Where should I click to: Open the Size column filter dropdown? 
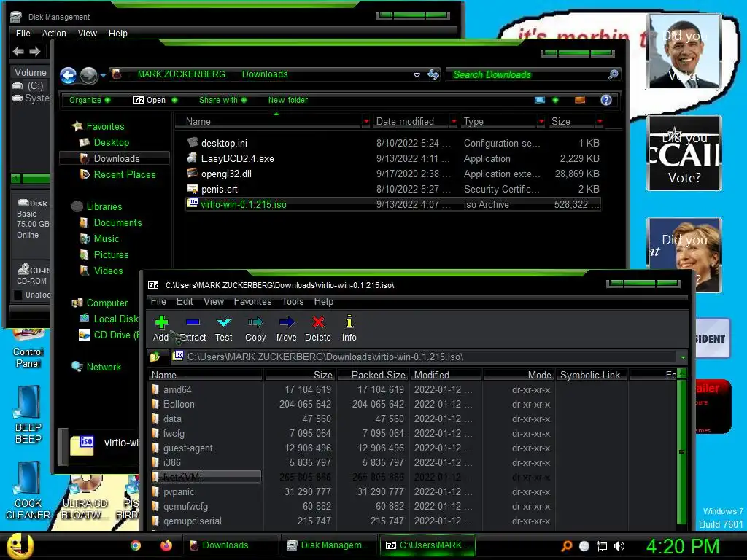[x=600, y=122]
